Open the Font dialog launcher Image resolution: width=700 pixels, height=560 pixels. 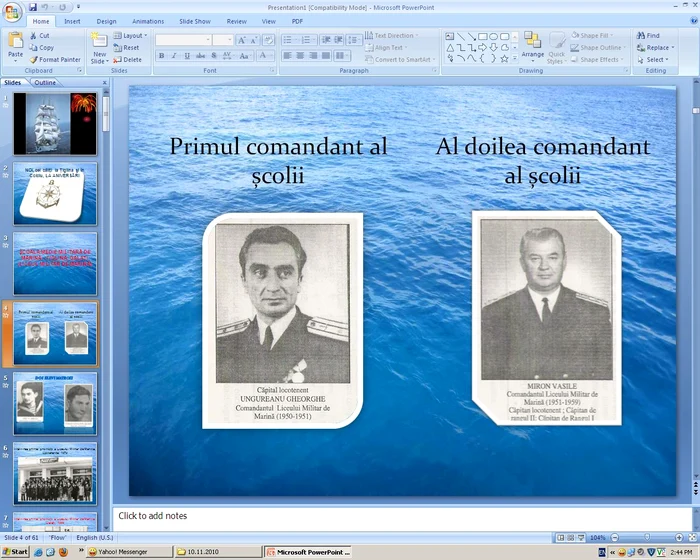[x=272, y=71]
